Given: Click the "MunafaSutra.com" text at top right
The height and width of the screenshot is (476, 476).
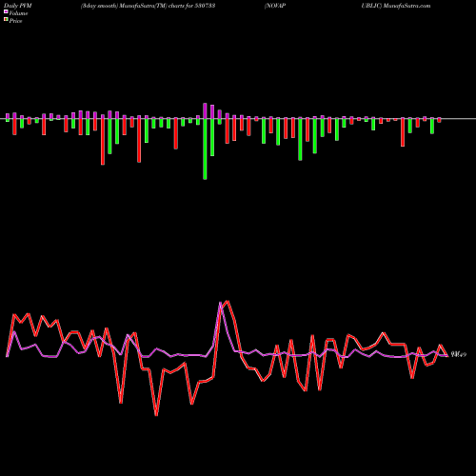Looking at the screenshot, I should pyautogui.click(x=407, y=6).
